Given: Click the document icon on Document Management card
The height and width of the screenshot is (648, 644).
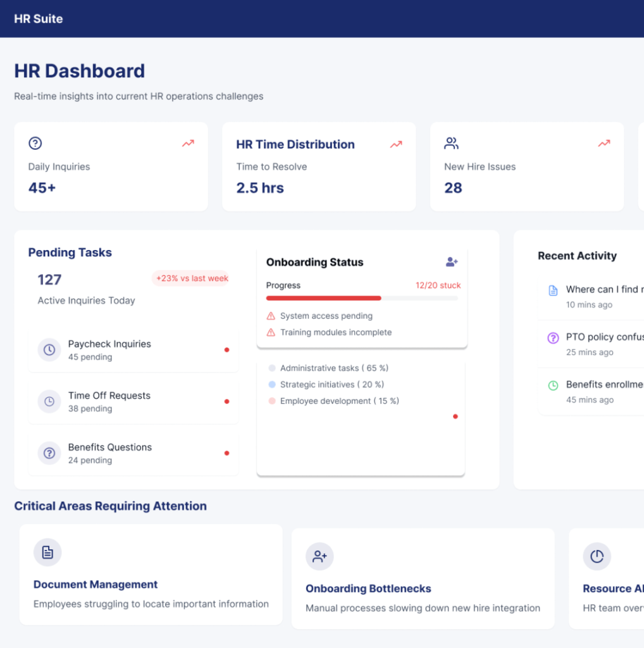Looking at the screenshot, I should 47,552.
